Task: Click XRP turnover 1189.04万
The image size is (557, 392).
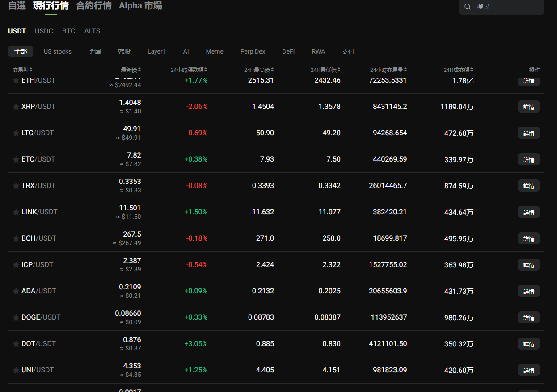Action: [x=457, y=107]
